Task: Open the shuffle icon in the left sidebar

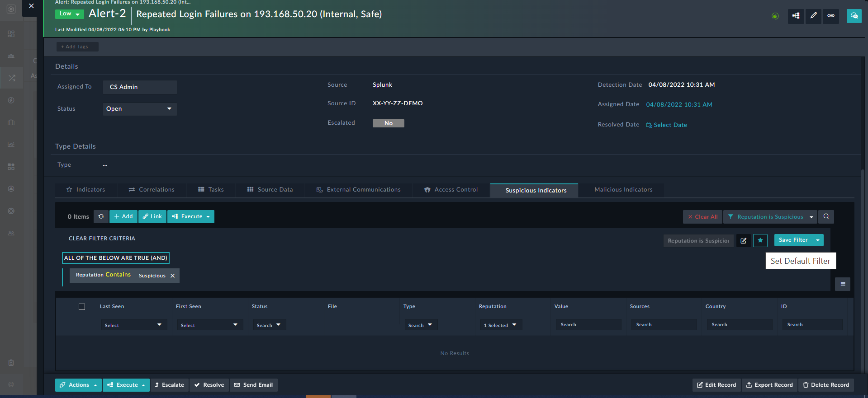Action: (12, 78)
